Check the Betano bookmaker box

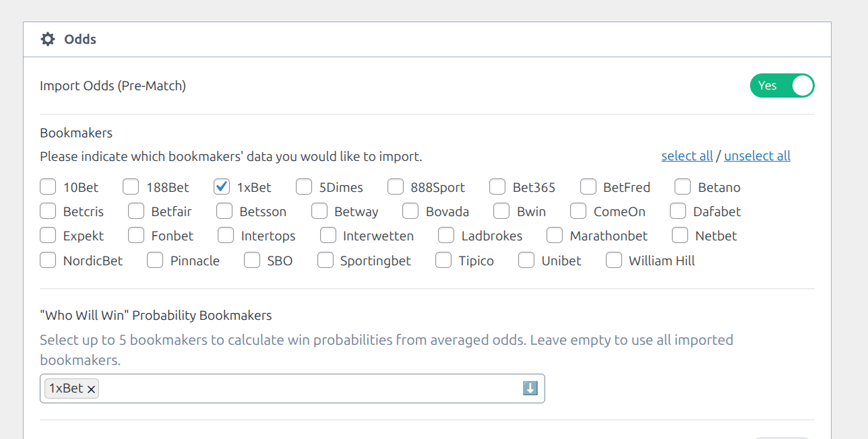point(683,187)
